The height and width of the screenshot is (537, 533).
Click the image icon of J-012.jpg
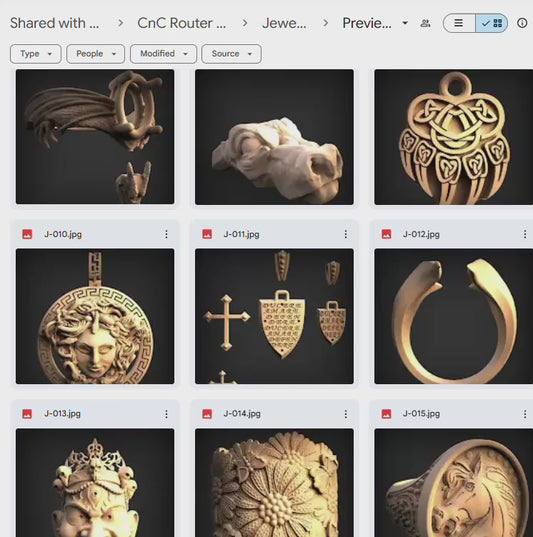386,234
